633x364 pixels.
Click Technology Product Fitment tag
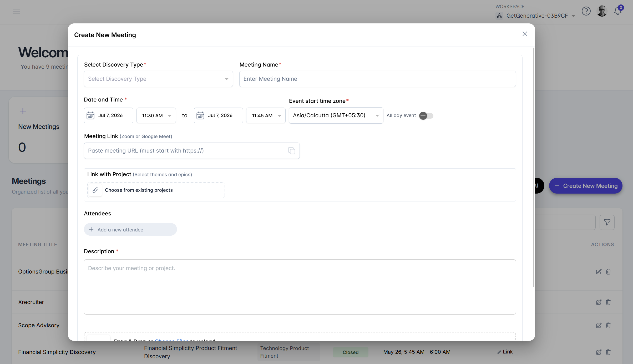point(288,352)
